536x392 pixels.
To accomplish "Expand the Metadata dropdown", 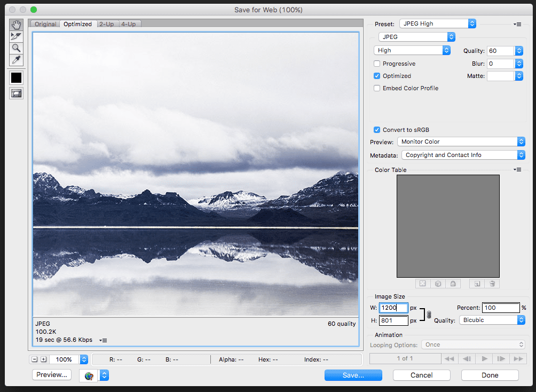I will [462, 155].
